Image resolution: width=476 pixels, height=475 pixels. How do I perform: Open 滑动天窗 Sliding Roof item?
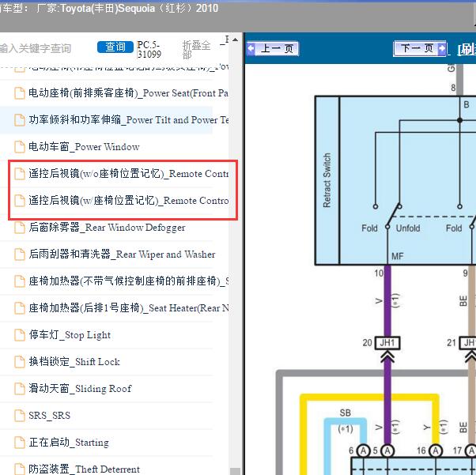(80, 389)
